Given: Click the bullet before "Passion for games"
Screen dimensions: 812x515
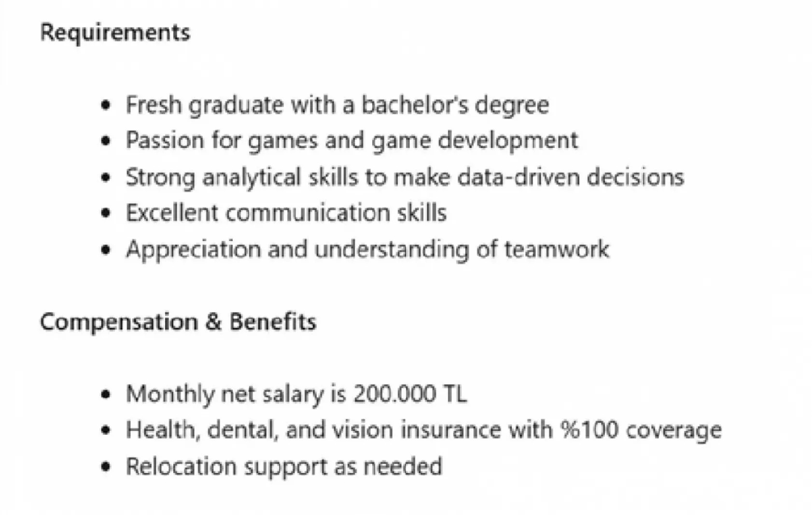Looking at the screenshot, I should (x=106, y=141).
